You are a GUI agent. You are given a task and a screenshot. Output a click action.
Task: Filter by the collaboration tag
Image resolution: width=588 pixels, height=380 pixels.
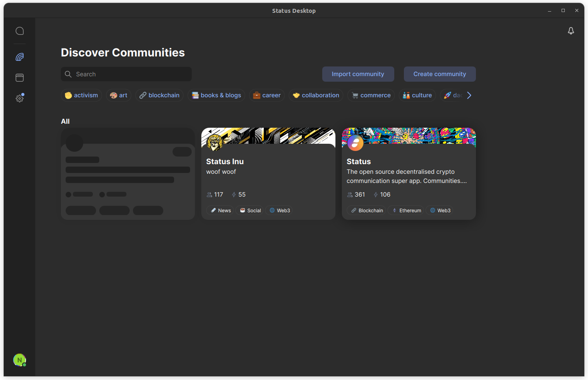click(316, 95)
